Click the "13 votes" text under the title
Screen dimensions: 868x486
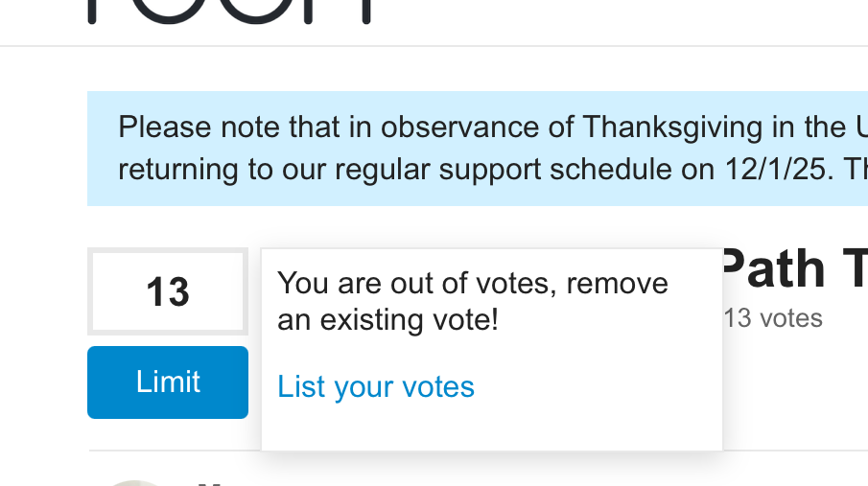point(773,318)
